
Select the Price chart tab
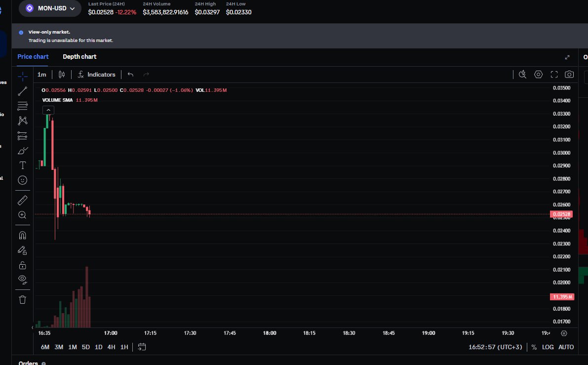pos(33,57)
